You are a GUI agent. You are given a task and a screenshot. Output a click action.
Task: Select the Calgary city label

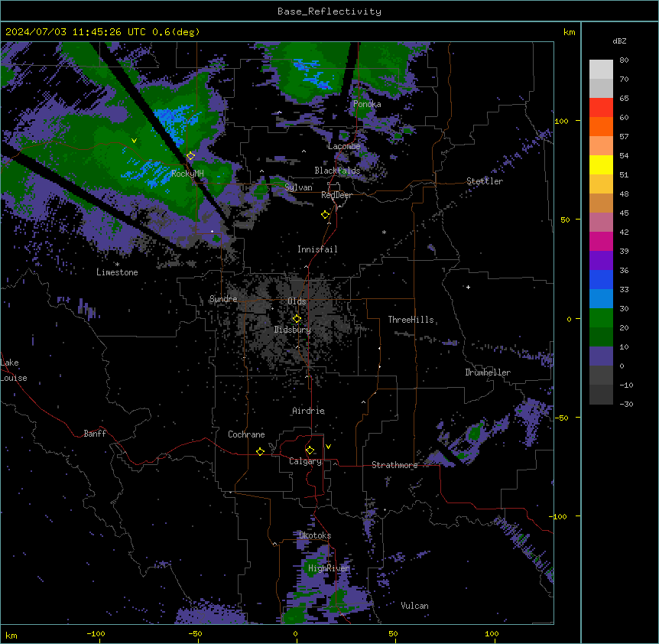point(305,461)
